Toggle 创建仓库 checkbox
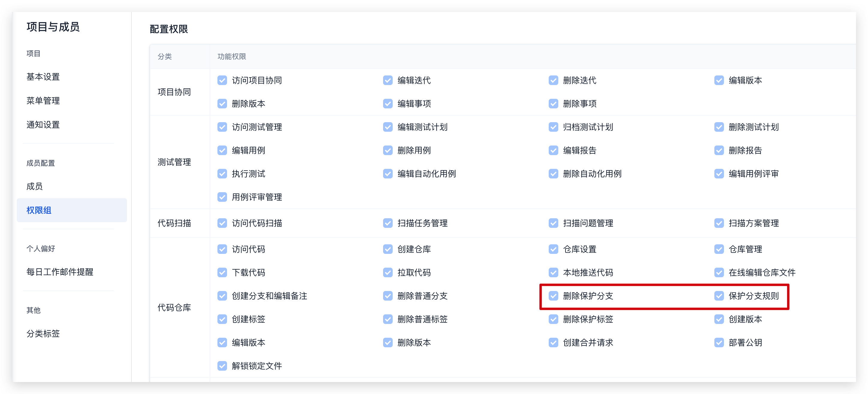868x394 pixels. (x=388, y=249)
